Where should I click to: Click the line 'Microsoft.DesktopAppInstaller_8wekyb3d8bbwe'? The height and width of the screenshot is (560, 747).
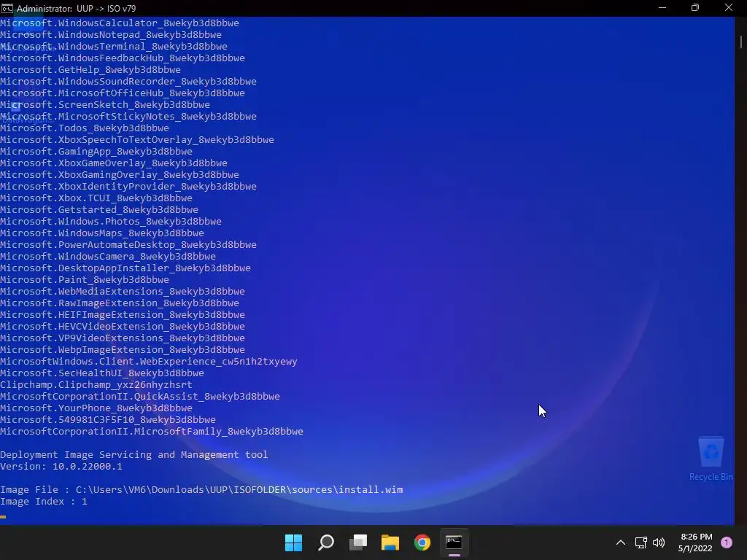125,268
